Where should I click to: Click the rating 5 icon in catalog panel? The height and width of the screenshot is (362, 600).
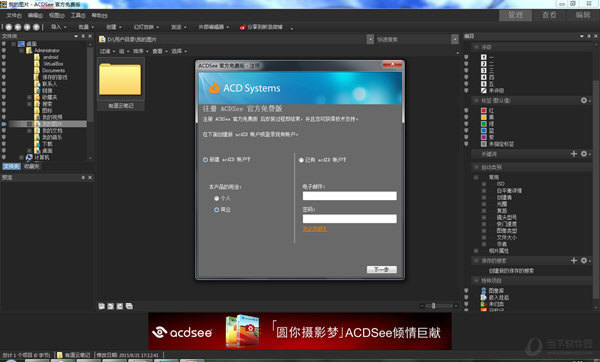(484, 84)
